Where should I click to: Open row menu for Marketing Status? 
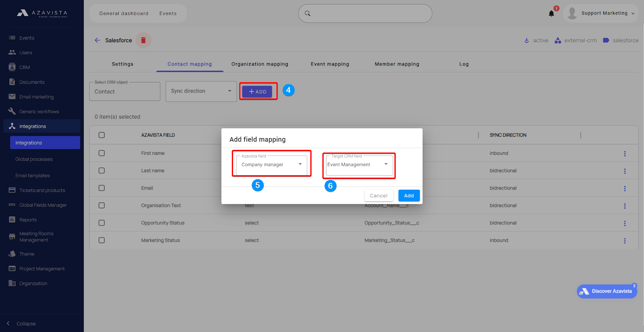tap(625, 241)
